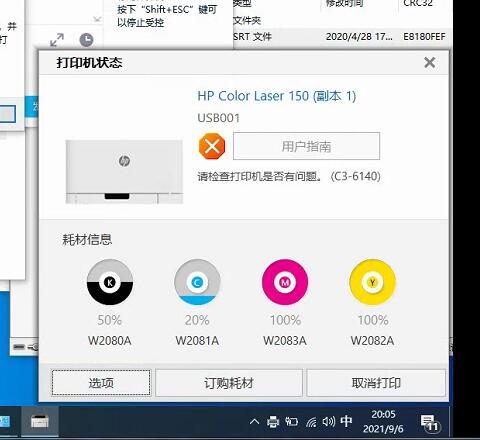Click the black toner K level icon
Image resolution: width=480 pixels, height=440 pixels.
click(110, 282)
